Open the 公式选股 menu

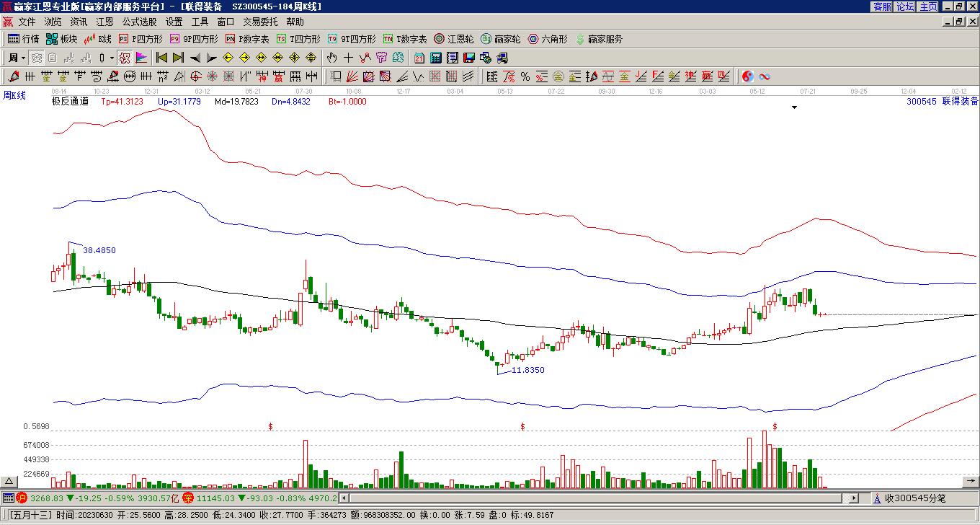139,22
